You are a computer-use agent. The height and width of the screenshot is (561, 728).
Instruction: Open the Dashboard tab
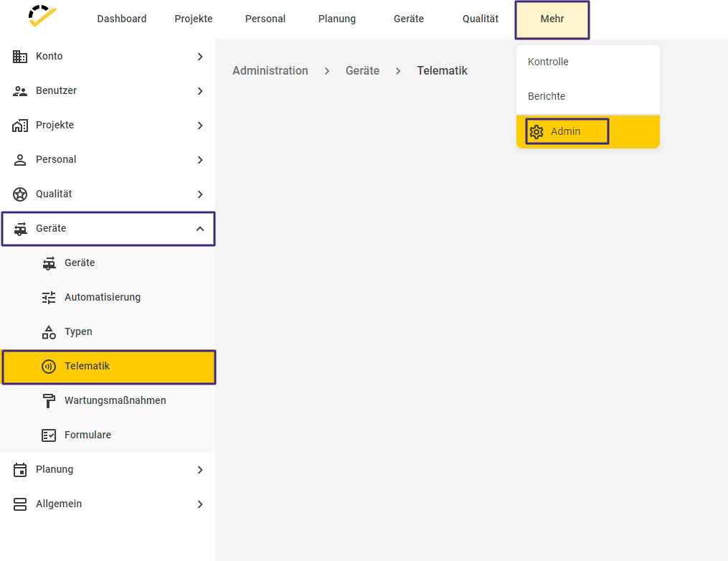click(122, 19)
